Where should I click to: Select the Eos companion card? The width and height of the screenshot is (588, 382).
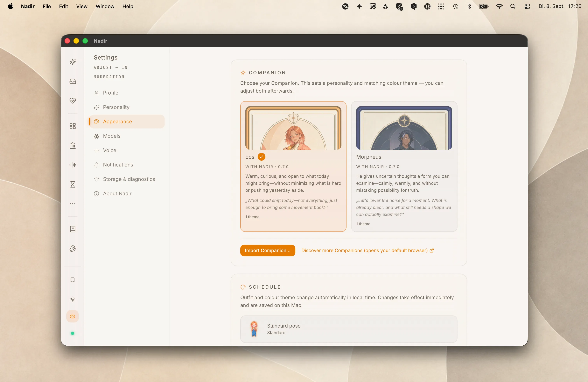[x=293, y=166]
